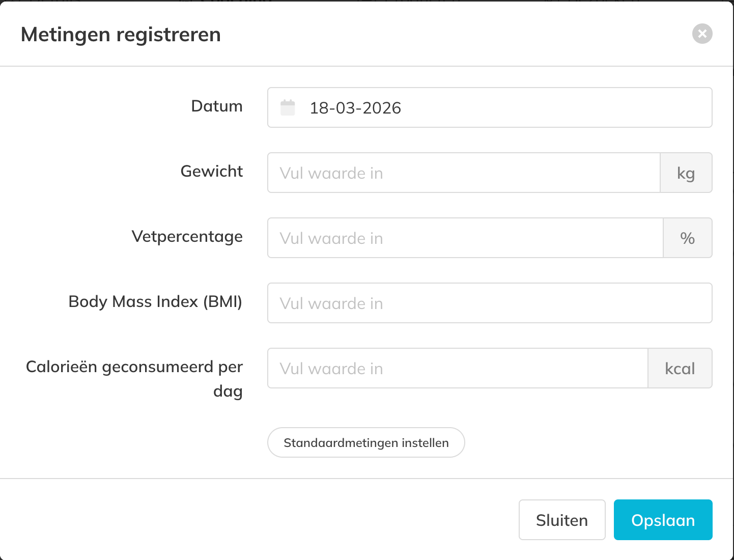
Task: Close the Metingen registreren dialog with X icon
Action: (702, 34)
